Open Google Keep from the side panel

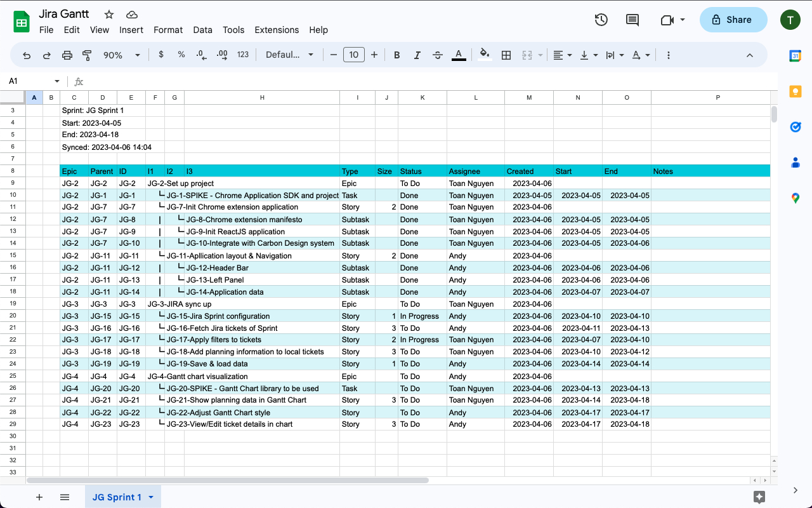pyautogui.click(x=796, y=91)
